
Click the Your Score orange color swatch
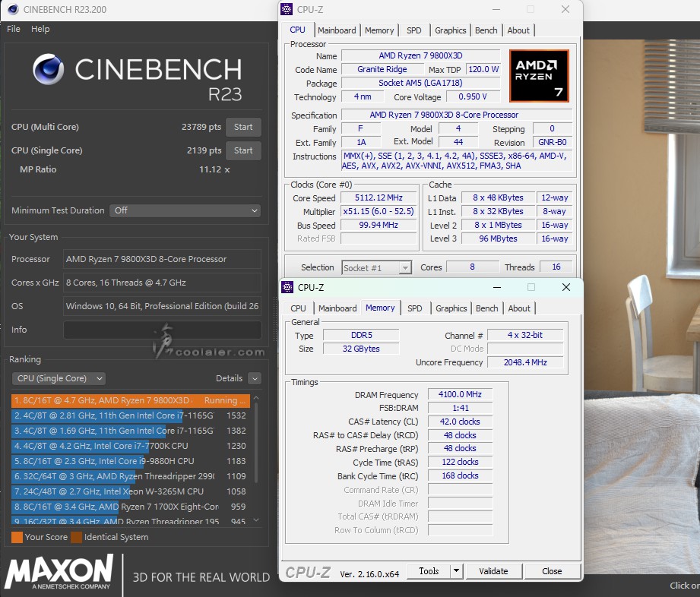tap(17, 537)
